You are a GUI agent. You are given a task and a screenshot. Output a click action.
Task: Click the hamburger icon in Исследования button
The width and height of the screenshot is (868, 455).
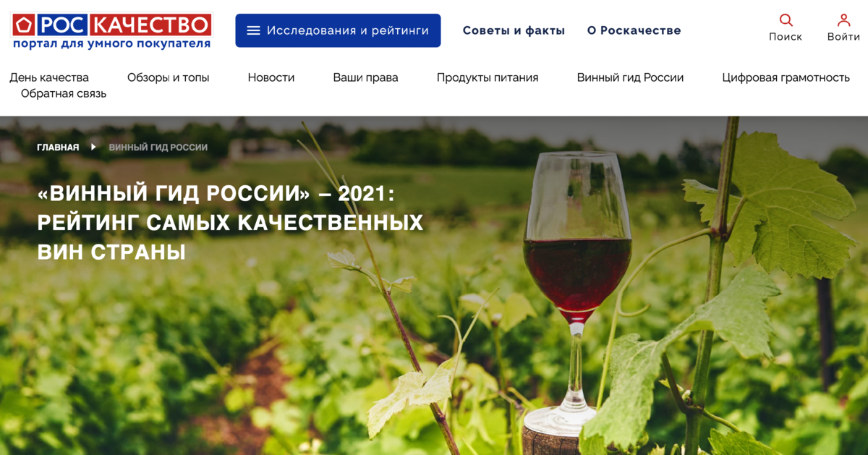pos(253,30)
